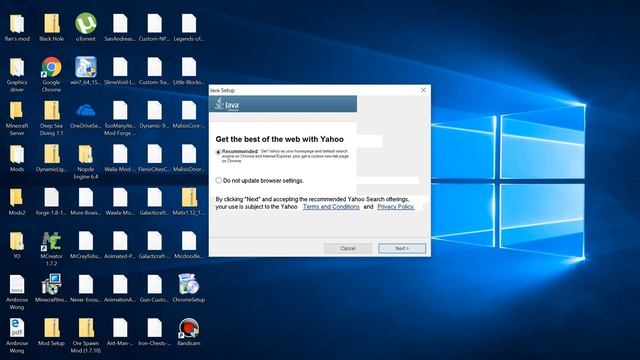Open the Ambrose Wong pdf file
The image size is (640, 360).
click(x=17, y=336)
